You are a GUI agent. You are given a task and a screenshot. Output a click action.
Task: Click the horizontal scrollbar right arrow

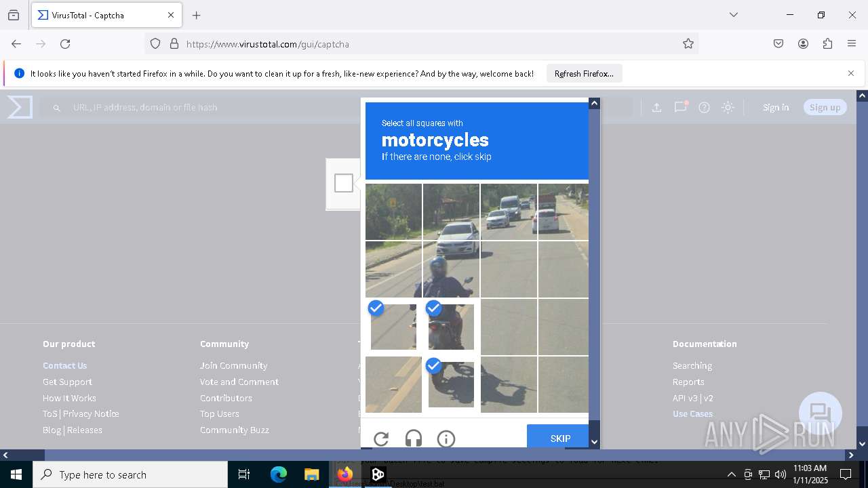click(x=851, y=455)
